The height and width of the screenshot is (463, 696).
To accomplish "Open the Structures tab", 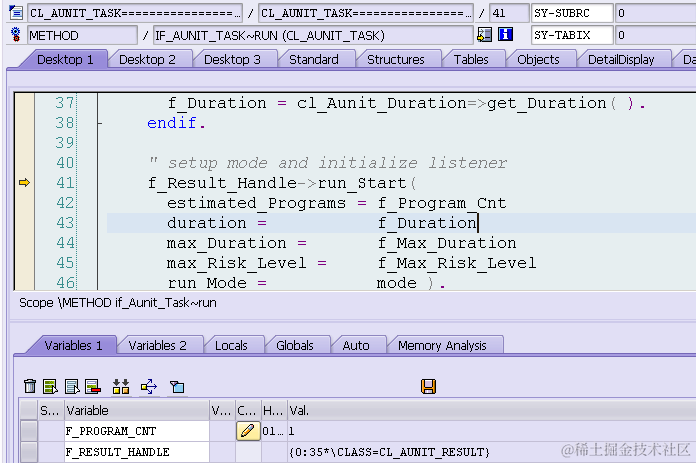I will (396, 59).
